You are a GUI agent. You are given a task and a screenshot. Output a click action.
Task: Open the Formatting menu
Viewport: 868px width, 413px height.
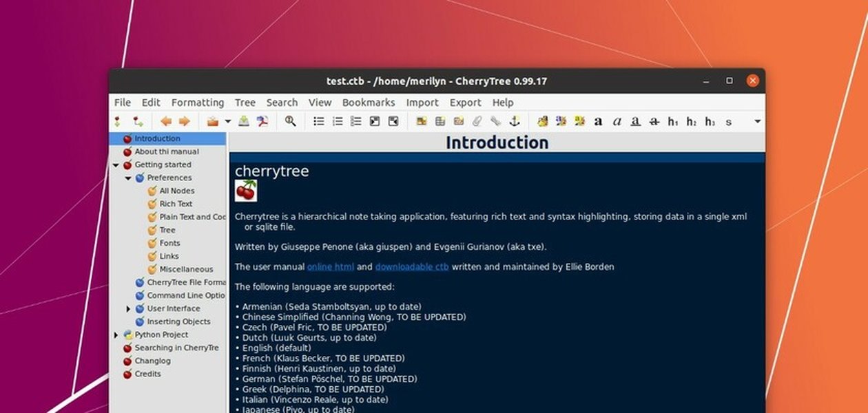pos(198,103)
